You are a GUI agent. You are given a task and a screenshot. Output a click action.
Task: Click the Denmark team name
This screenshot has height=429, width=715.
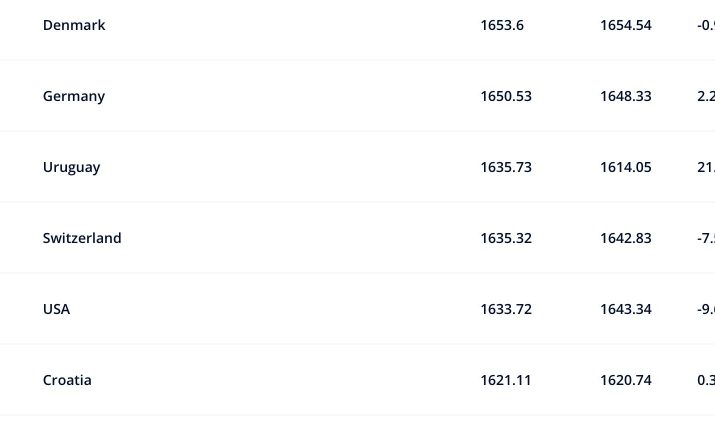(74, 25)
